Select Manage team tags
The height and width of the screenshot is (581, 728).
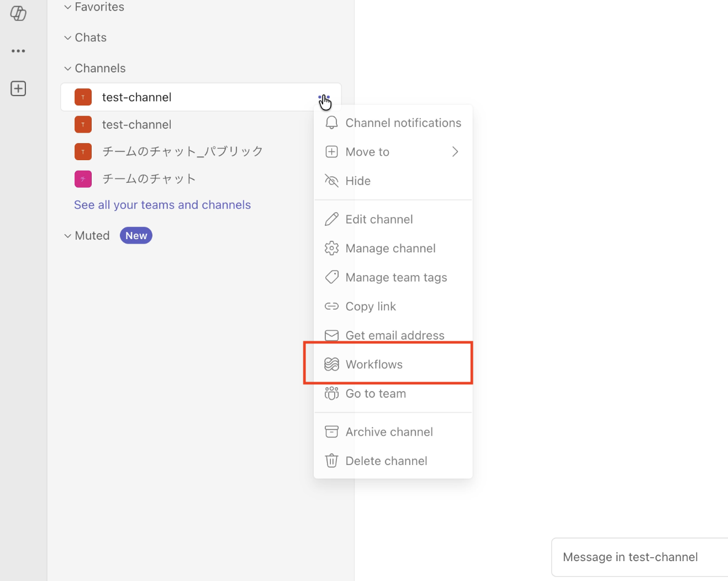393,277
